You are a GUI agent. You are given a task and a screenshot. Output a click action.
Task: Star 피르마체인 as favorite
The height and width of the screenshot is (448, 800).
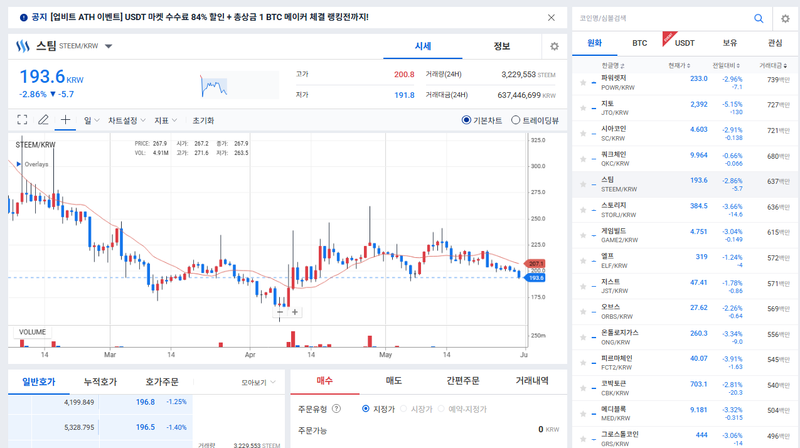tap(583, 363)
